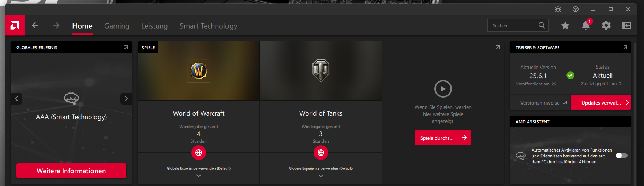Click the AAA Smart Technology brain icon

tap(71, 98)
